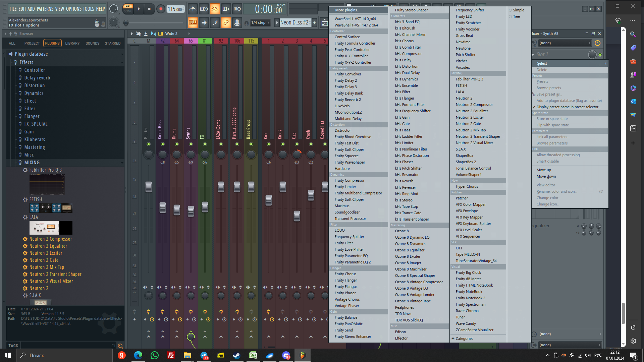
Task: Click the link-to-controller chain icon
Action: (x=226, y=23)
